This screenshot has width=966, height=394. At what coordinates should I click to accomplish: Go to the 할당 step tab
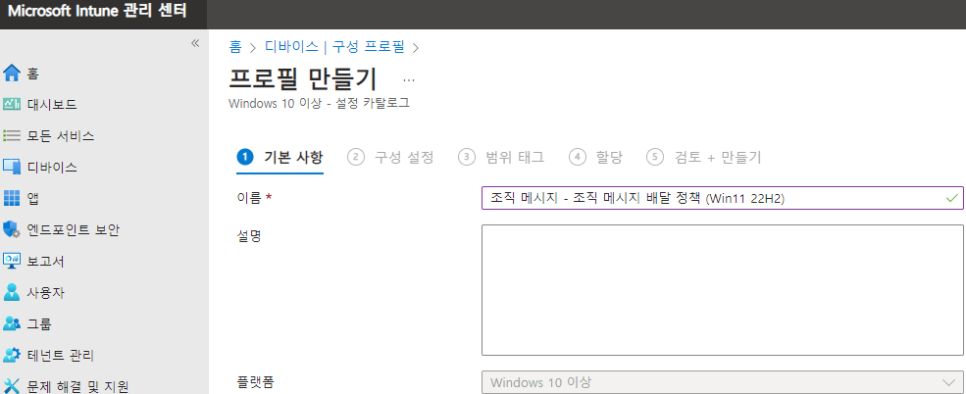596,158
